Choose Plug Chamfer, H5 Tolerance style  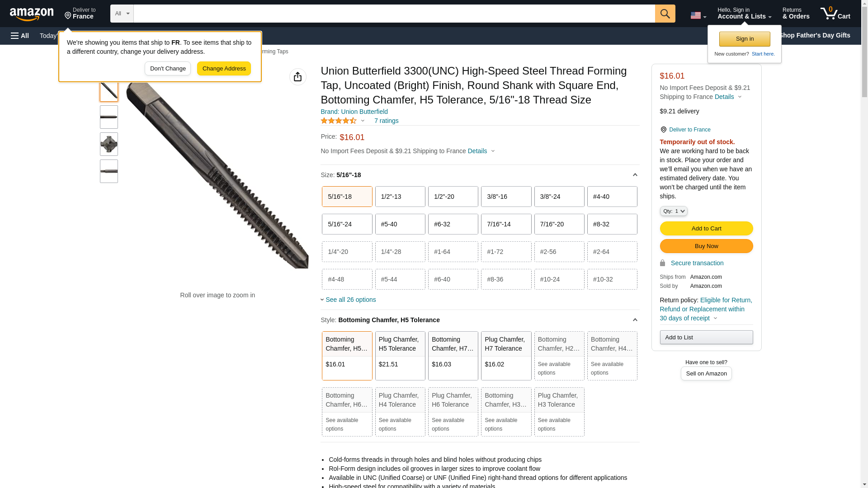(400, 356)
